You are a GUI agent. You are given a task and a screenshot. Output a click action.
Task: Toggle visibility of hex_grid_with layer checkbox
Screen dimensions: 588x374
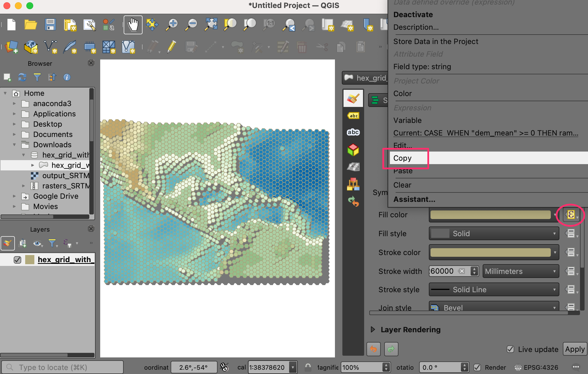tap(17, 260)
